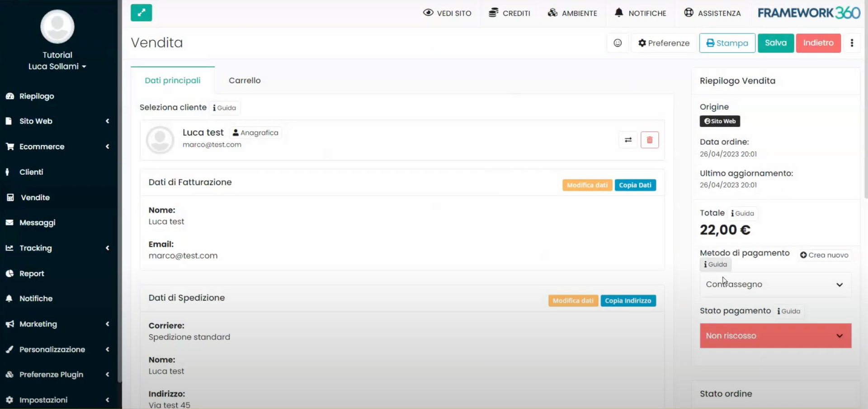Click the Crediti icon in the top bar
This screenshot has width=868, height=409.
point(493,13)
